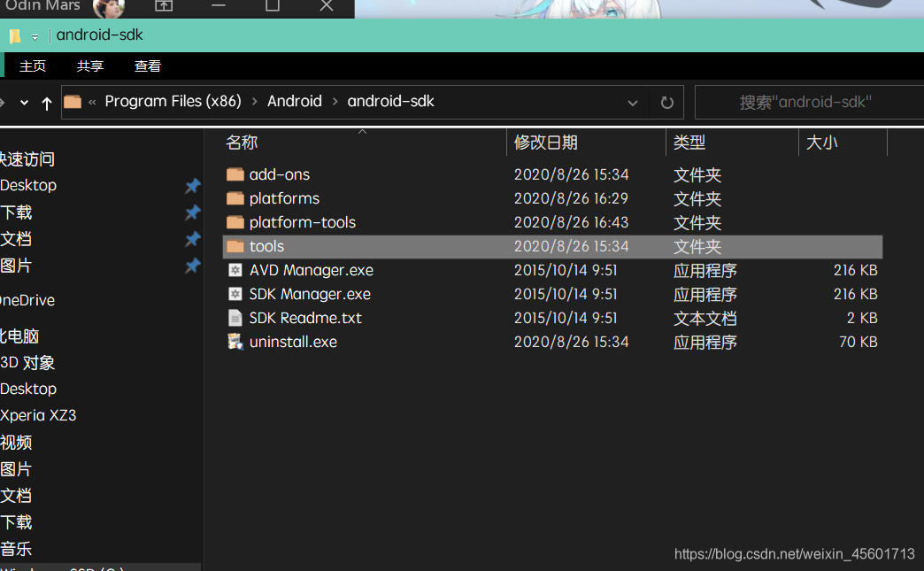Viewport: 924px width, 571px height.
Task: Open the address bar history dropdown
Action: click(632, 103)
